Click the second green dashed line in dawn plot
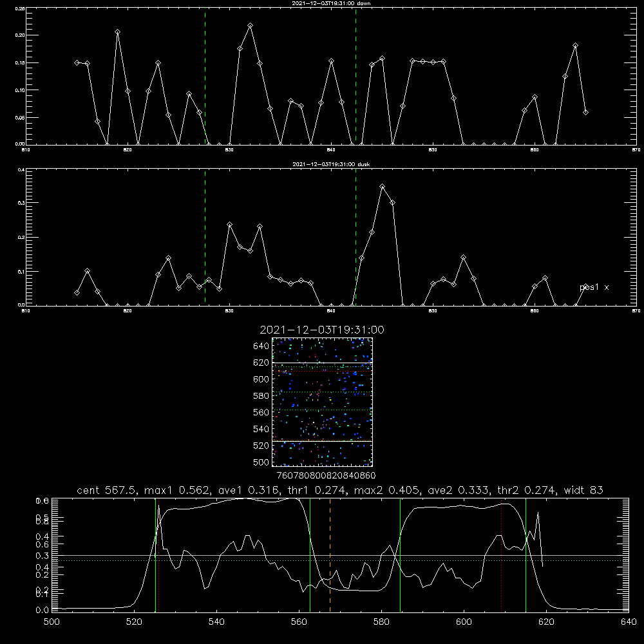 point(355,77)
